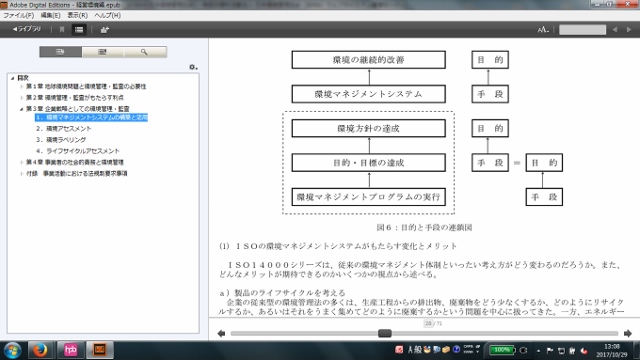The height and width of the screenshot is (360, 640).
Task: Go to next page with right arrow
Action: [x=628, y=333]
